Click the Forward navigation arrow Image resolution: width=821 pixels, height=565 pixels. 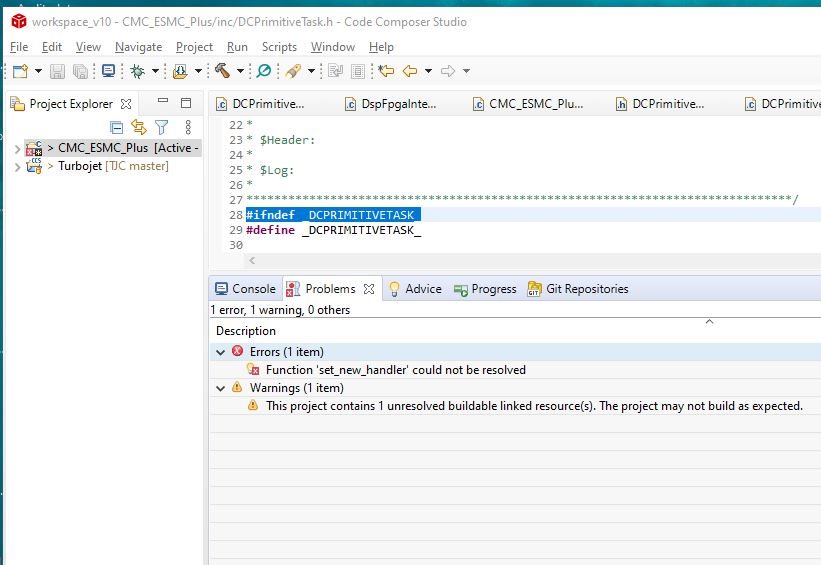[448, 71]
